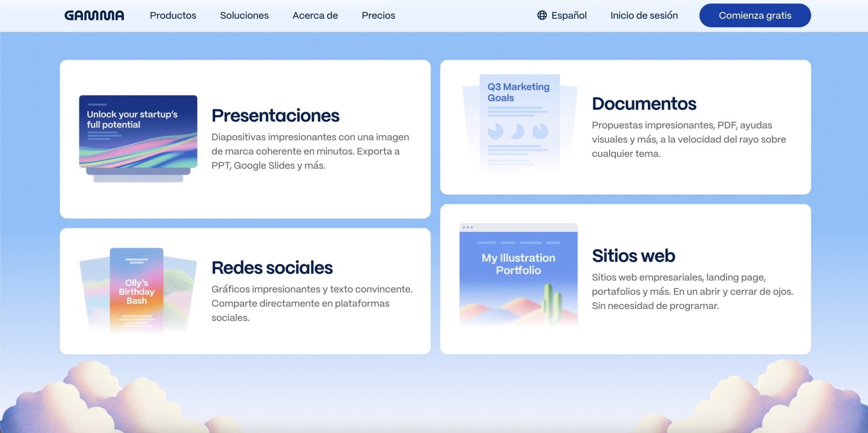Screen dimensions: 868x433
Task: Open the Soluciones menu
Action: (x=244, y=15)
